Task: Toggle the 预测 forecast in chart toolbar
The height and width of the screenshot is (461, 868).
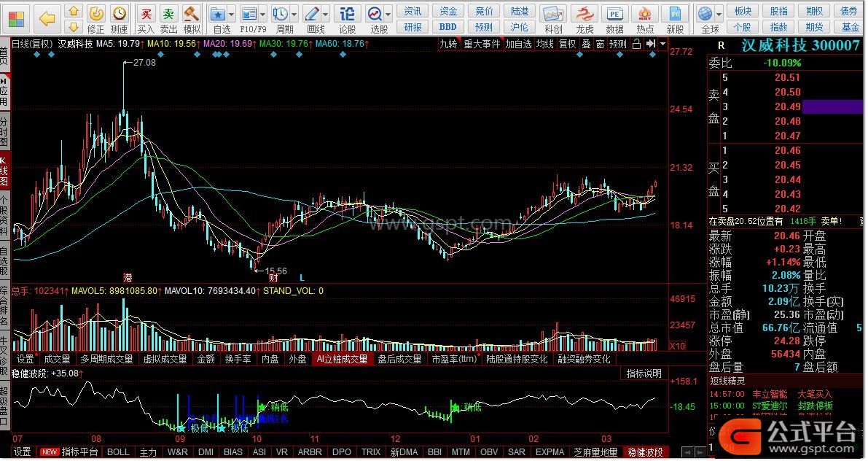Action: click(618, 44)
